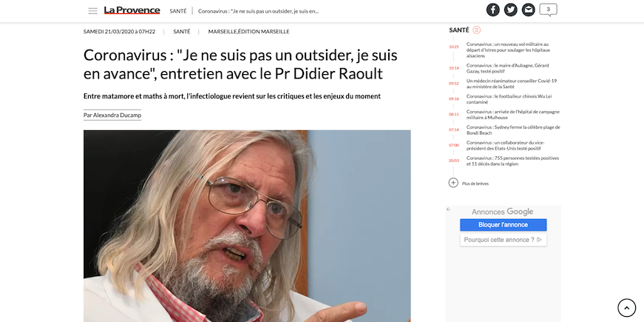The image size is (644, 322).
Task: Share article via Facebook icon
Action: [x=493, y=10]
